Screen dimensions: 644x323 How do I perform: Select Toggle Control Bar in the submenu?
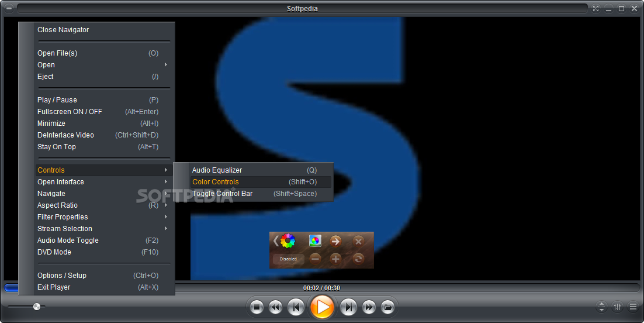point(261,193)
